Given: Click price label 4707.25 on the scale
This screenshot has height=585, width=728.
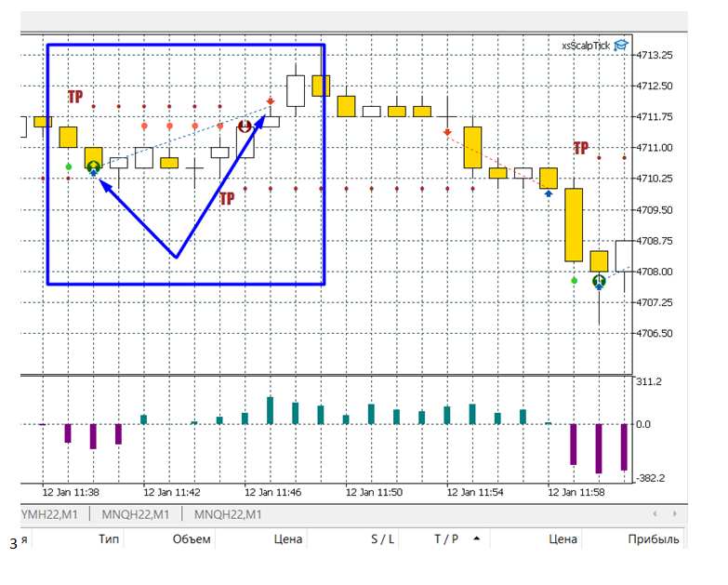Looking at the screenshot, I should point(655,302).
